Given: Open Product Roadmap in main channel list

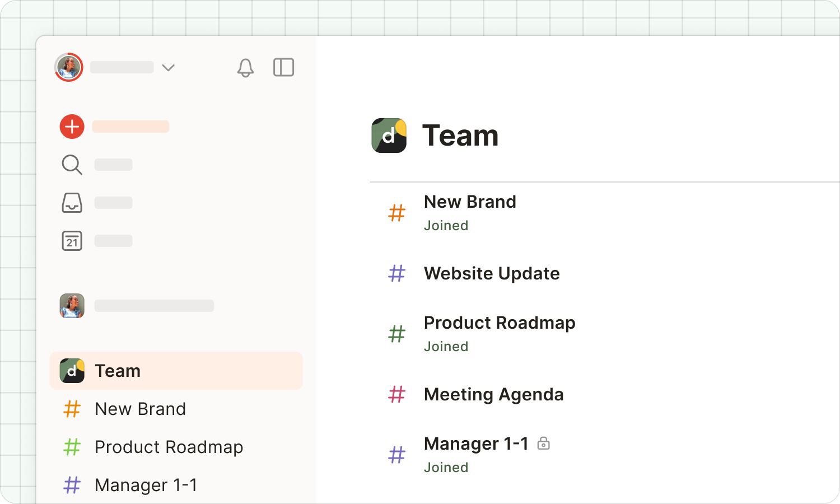Looking at the screenshot, I should coord(500,323).
